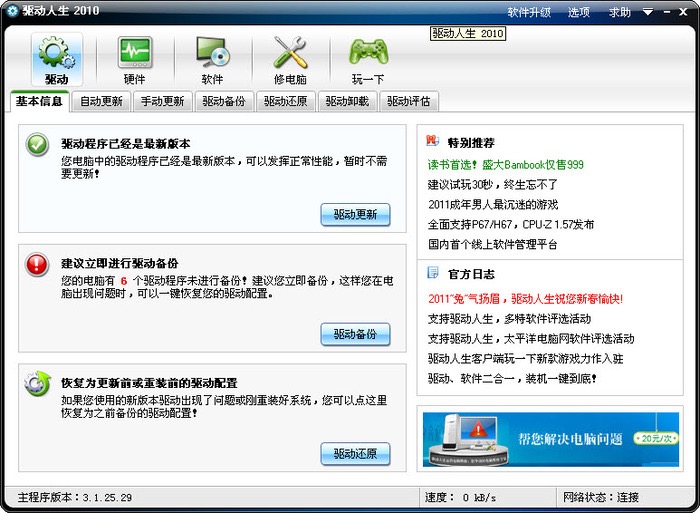Viewport: 700px width, 513px height.
Task: Click the 驱动备份 button in backup panel
Action: (x=355, y=334)
